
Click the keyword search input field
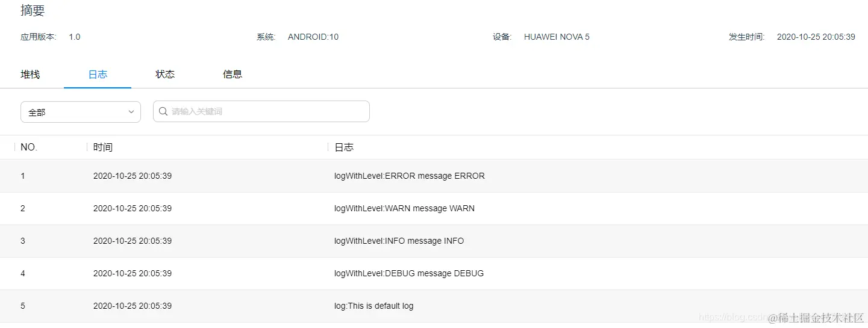(x=261, y=111)
